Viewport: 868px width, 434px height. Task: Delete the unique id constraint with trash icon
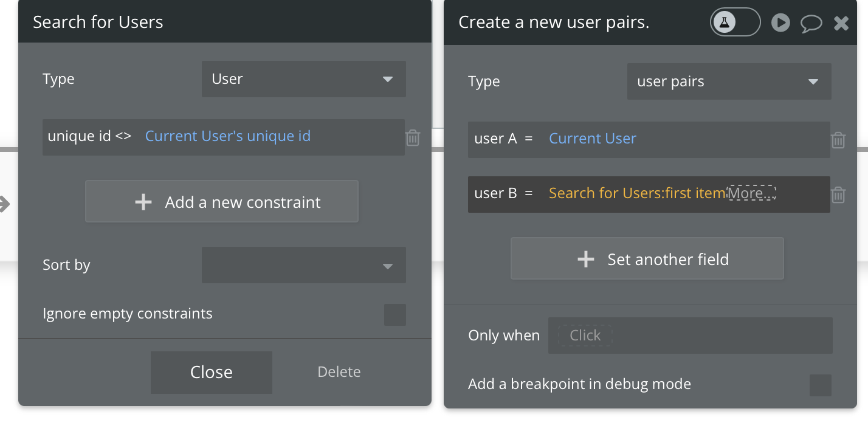click(413, 138)
